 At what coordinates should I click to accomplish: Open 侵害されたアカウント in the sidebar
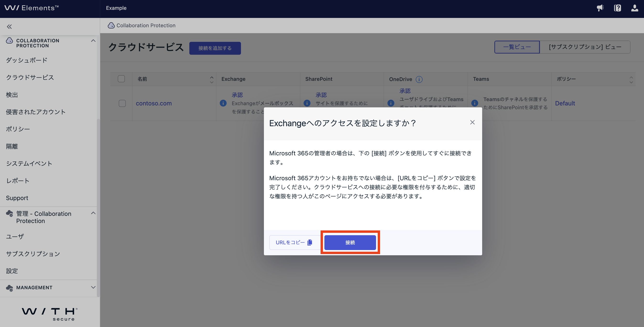click(36, 112)
